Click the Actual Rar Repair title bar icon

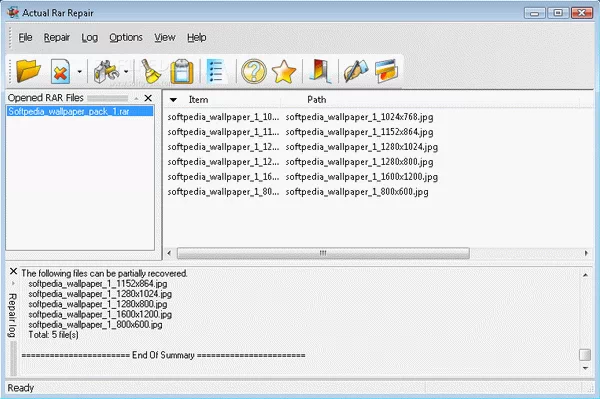13,13
